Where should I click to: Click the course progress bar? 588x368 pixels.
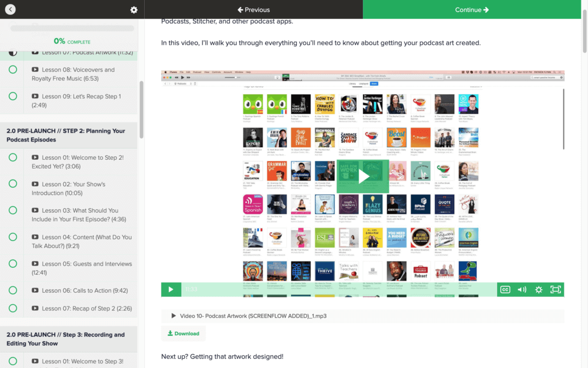72,28
